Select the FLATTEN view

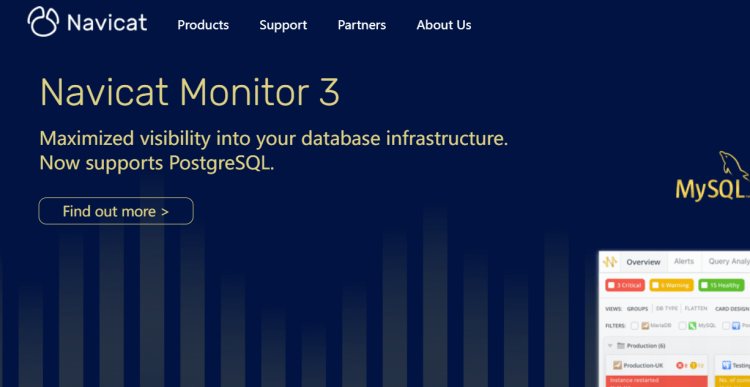696,309
